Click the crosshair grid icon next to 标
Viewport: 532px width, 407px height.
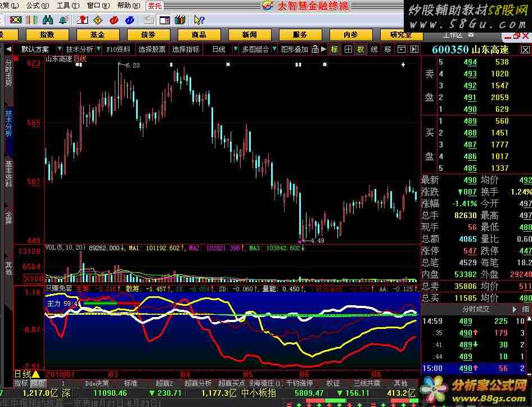tap(348, 49)
